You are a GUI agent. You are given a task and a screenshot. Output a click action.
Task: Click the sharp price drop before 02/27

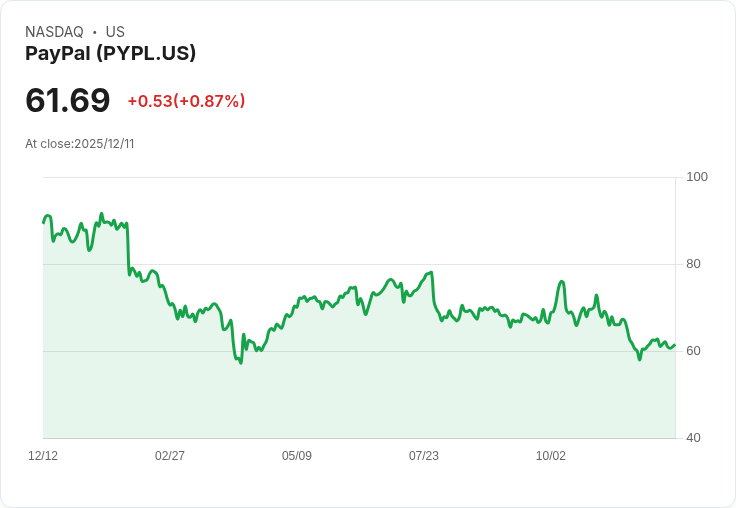128,249
